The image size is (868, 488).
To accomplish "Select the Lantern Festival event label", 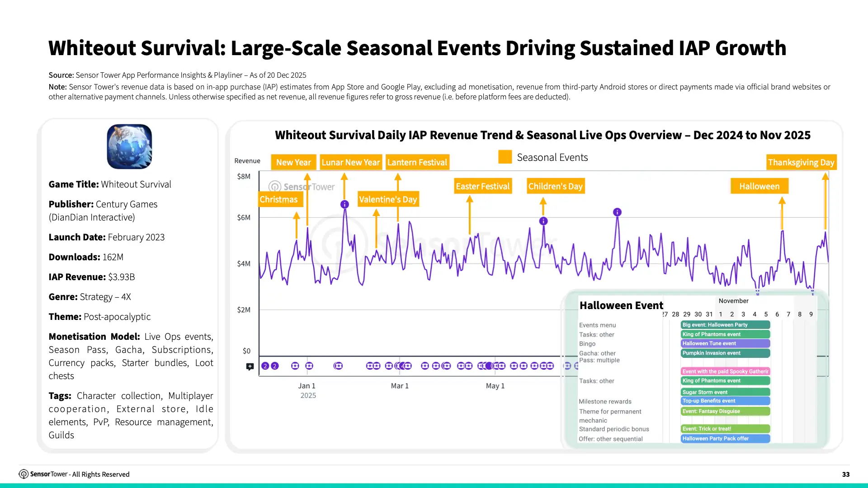I will click(417, 162).
